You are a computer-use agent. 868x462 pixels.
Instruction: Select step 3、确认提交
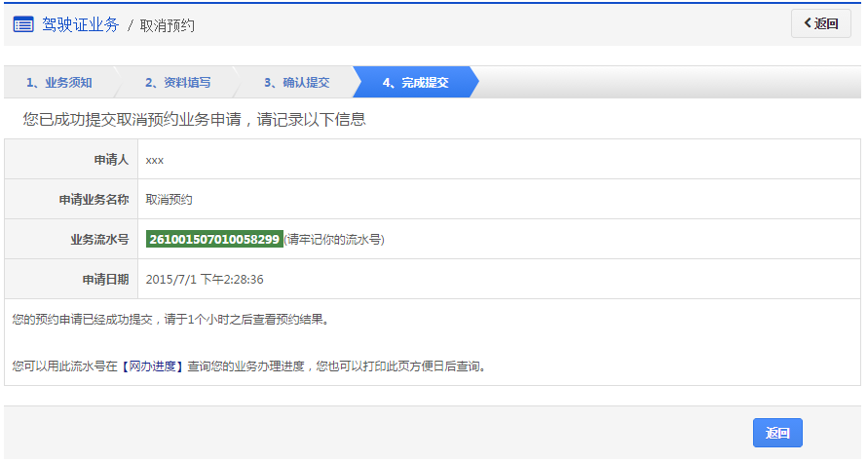point(296,83)
